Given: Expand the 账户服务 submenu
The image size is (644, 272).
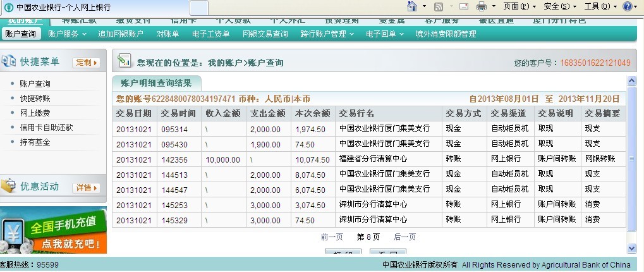Looking at the screenshot, I should pyautogui.click(x=66, y=34).
